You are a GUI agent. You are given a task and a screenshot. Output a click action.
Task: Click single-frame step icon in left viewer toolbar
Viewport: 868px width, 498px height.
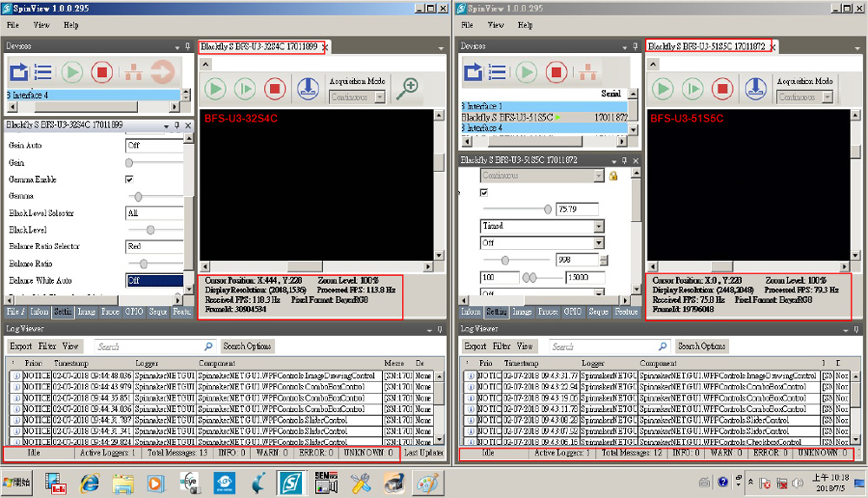pos(246,88)
